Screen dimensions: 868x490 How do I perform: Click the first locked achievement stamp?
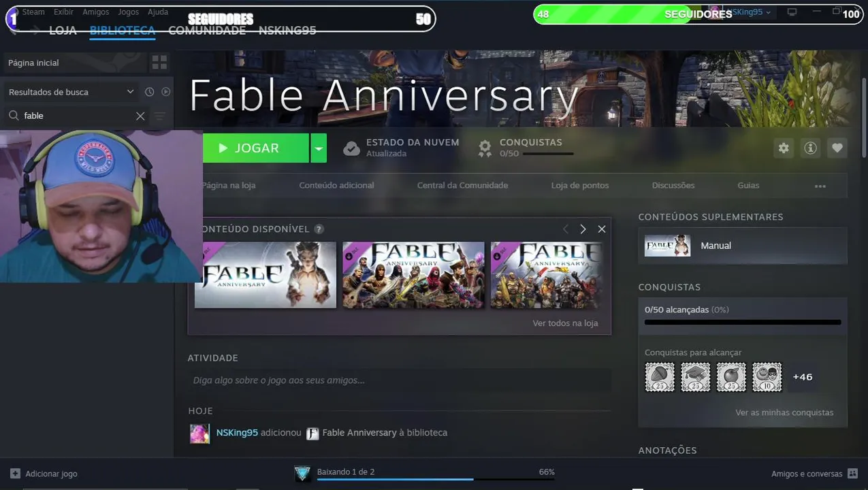[x=660, y=376]
